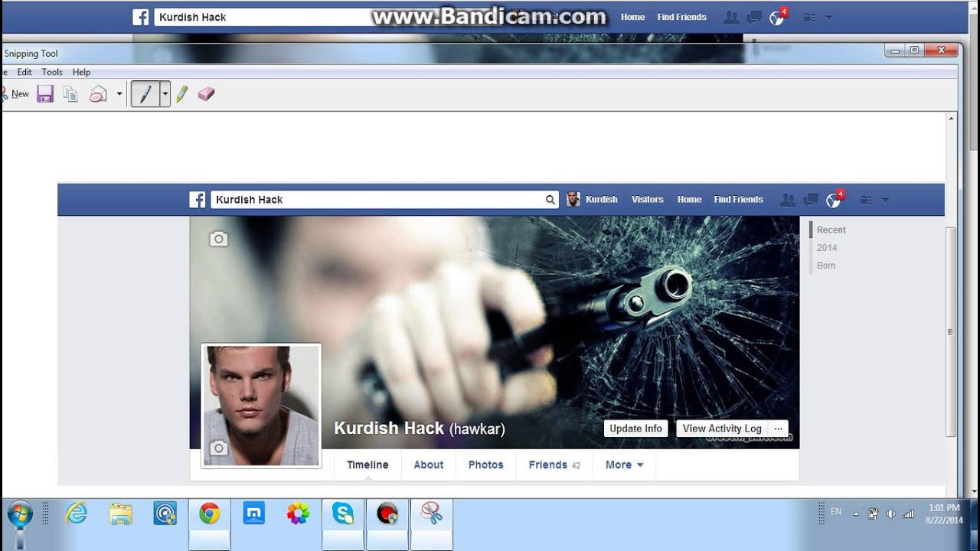Open the About tab
Viewport: 980px width, 551px height.
tap(429, 465)
